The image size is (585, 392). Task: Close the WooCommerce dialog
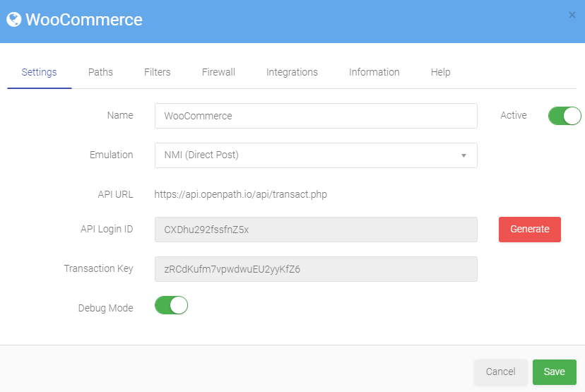click(x=572, y=15)
